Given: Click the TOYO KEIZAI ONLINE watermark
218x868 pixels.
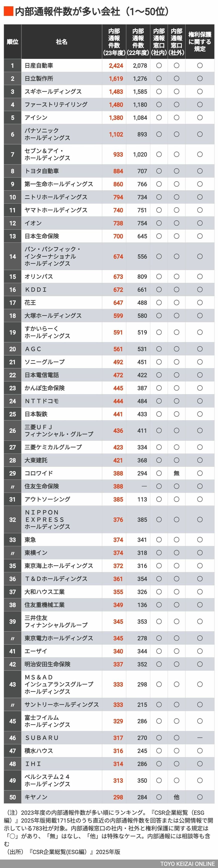Looking at the screenshot, I should click(x=187, y=864).
